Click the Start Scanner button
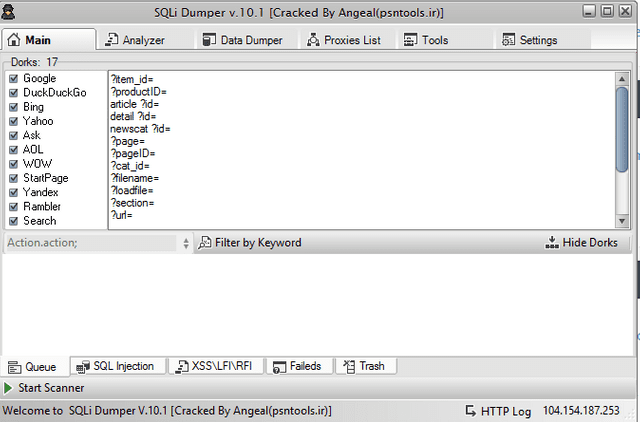This screenshot has width=640, height=422. (x=44, y=388)
